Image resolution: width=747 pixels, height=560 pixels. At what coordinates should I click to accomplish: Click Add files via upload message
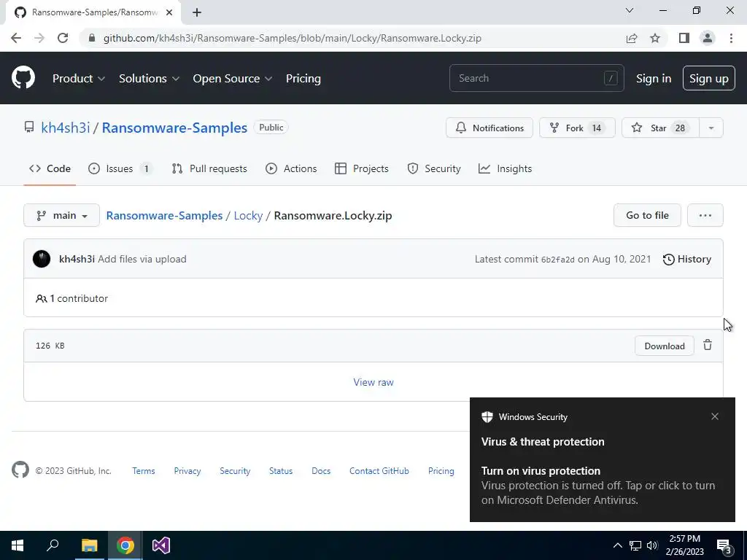(x=142, y=259)
